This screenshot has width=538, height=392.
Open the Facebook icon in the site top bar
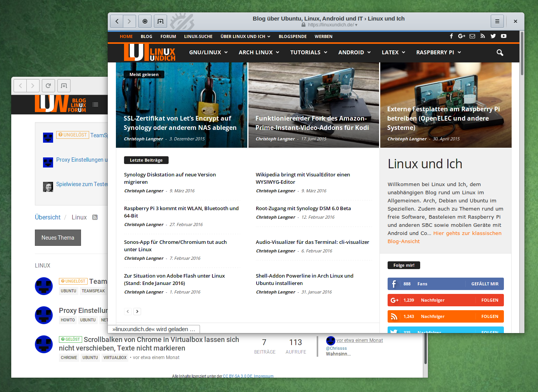[451, 36]
